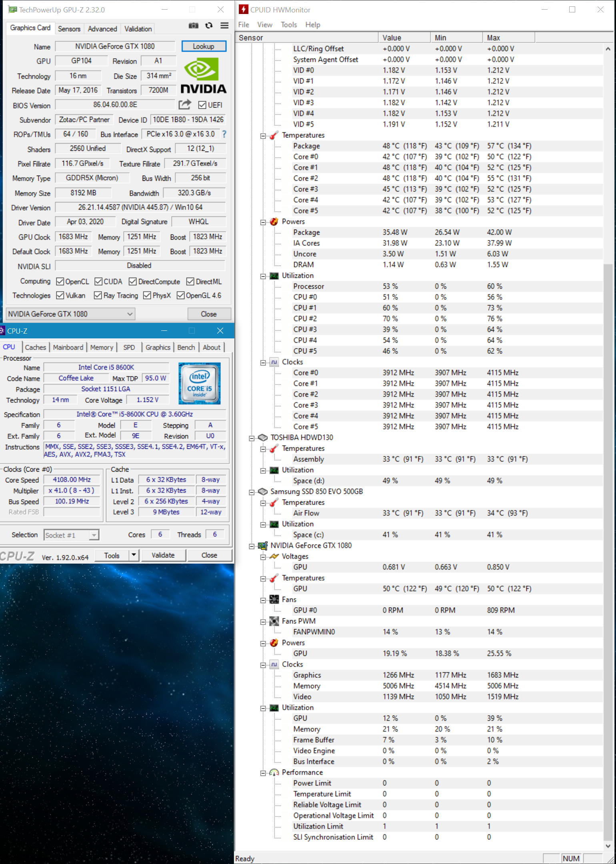The image size is (616, 864).
Task: Switch to the CPU-Z Mainboard tab
Action: (68, 347)
